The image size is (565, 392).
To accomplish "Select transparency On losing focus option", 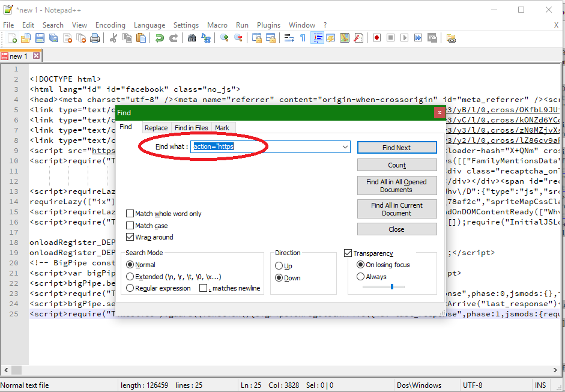I will (x=360, y=265).
